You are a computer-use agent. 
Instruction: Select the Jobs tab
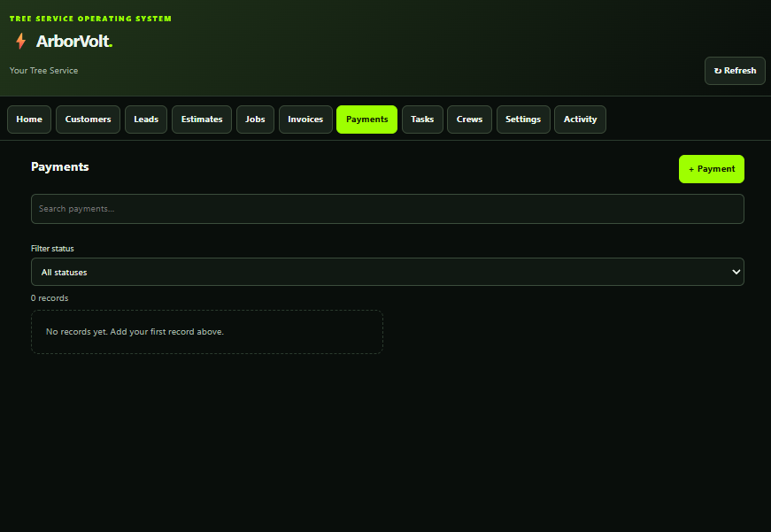point(255,120)
